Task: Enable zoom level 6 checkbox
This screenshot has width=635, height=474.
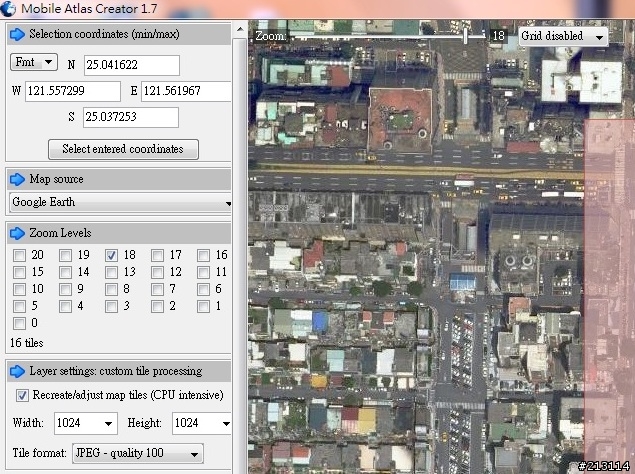Action: pos(203,289)
